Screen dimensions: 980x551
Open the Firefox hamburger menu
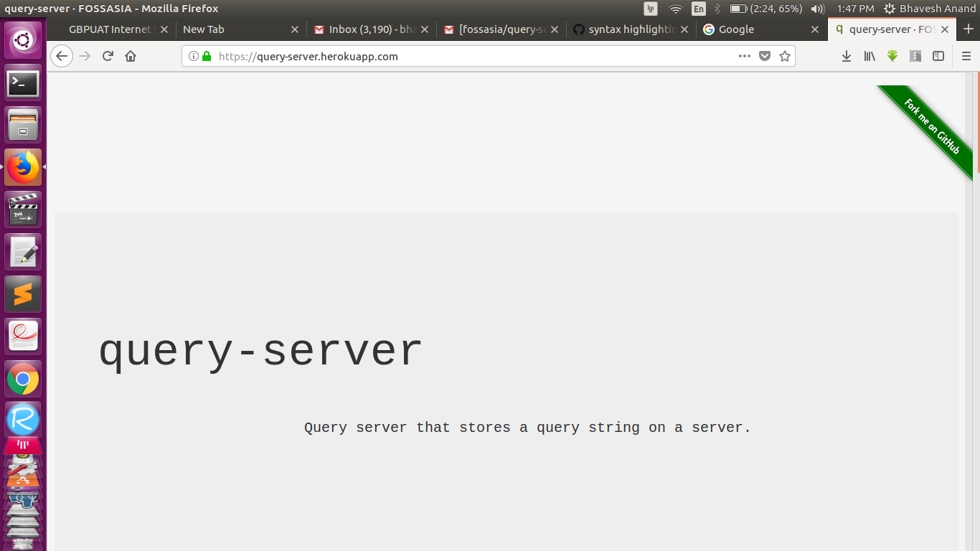(x=966, y=56)
